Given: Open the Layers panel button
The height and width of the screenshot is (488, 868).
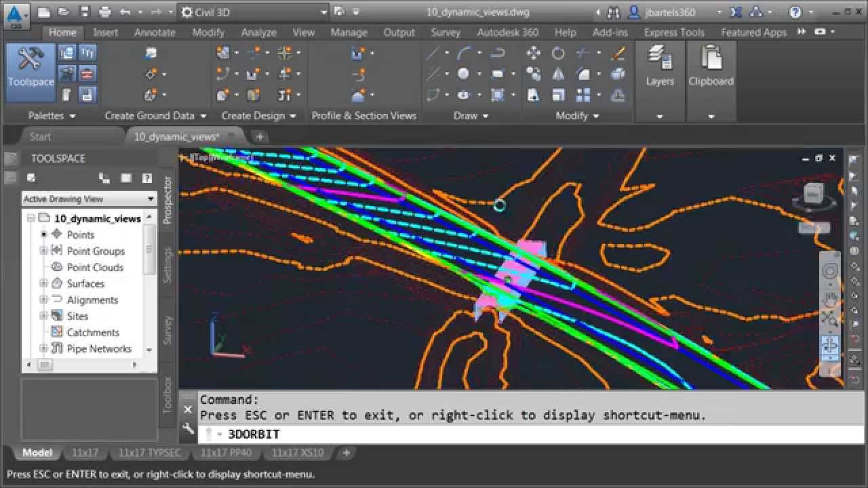Looking at the screenshot, I should [660, 66].
